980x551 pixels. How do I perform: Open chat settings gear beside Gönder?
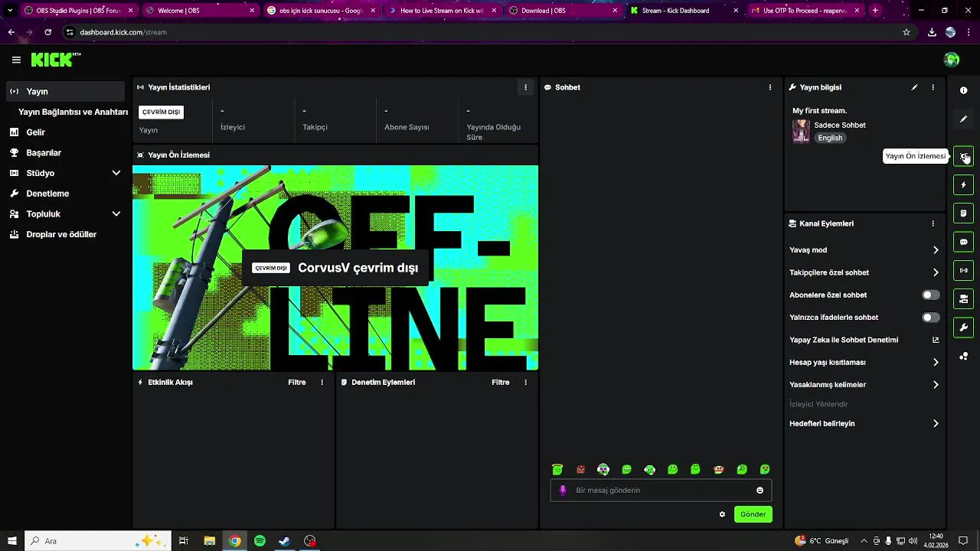(722, 514)
